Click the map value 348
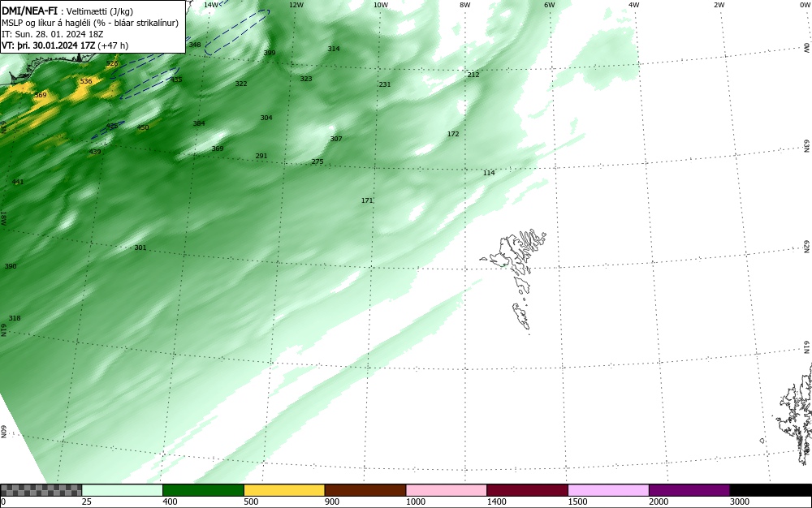Viewport: 812px width, 508px height. 195,45
